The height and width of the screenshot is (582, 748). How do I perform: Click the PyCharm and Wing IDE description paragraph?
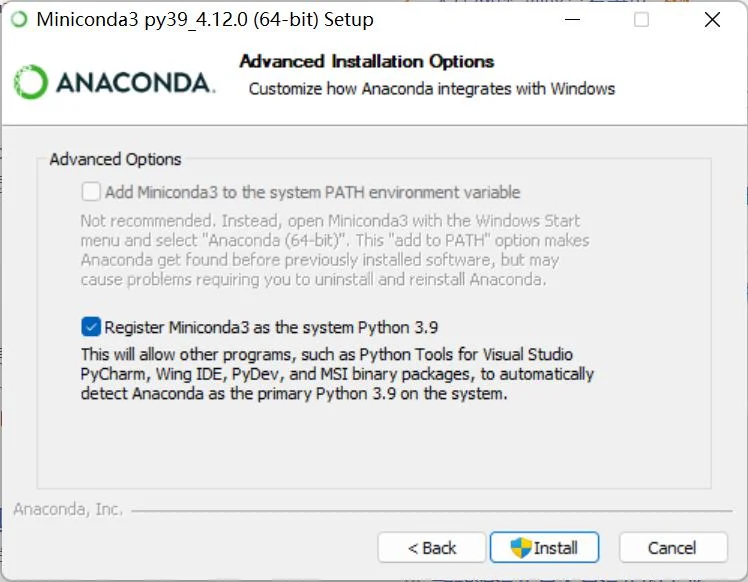(336, 374)
